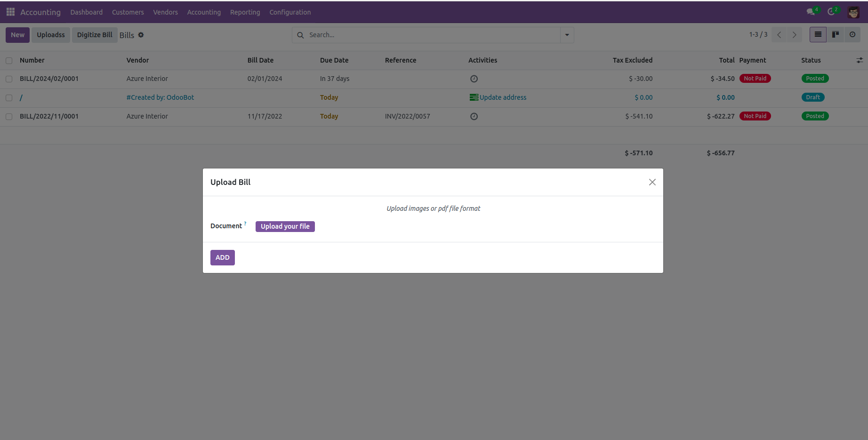Go to previous page of records
This screenshot has width=868, height=440.
[780, 35]
